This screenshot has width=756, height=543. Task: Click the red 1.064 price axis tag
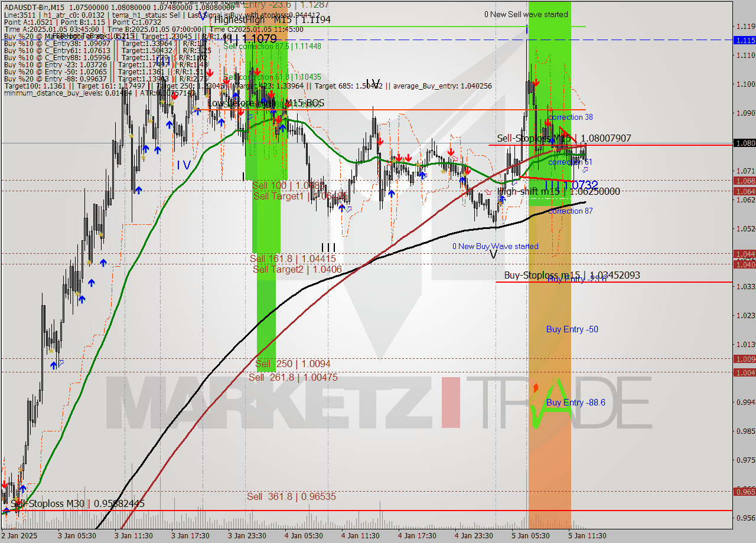(744, 191)
